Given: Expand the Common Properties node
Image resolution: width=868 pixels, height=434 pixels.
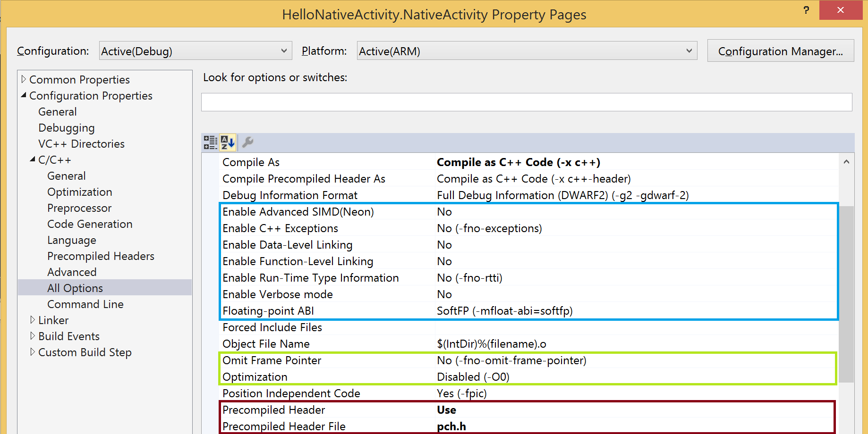Looking at the screenshot, I should click(24, 79).
